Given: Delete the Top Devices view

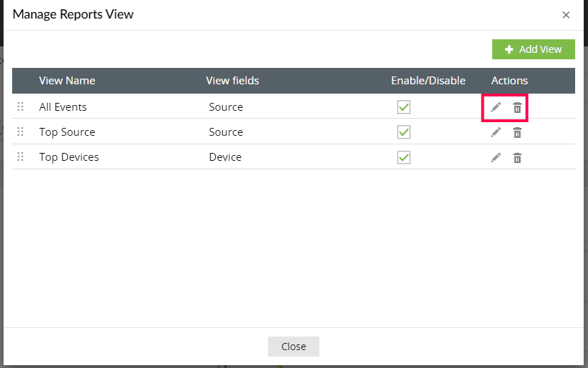Looking at the screenshot, I should point(517,157).
